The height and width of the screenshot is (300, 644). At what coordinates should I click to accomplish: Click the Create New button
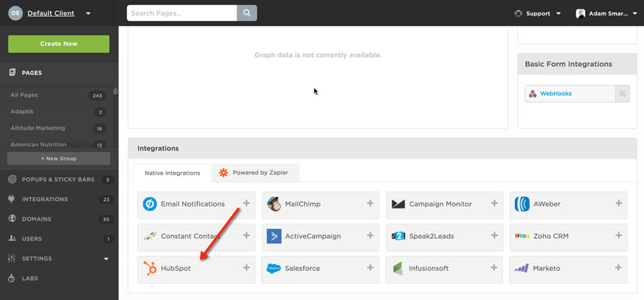point(58,44)
